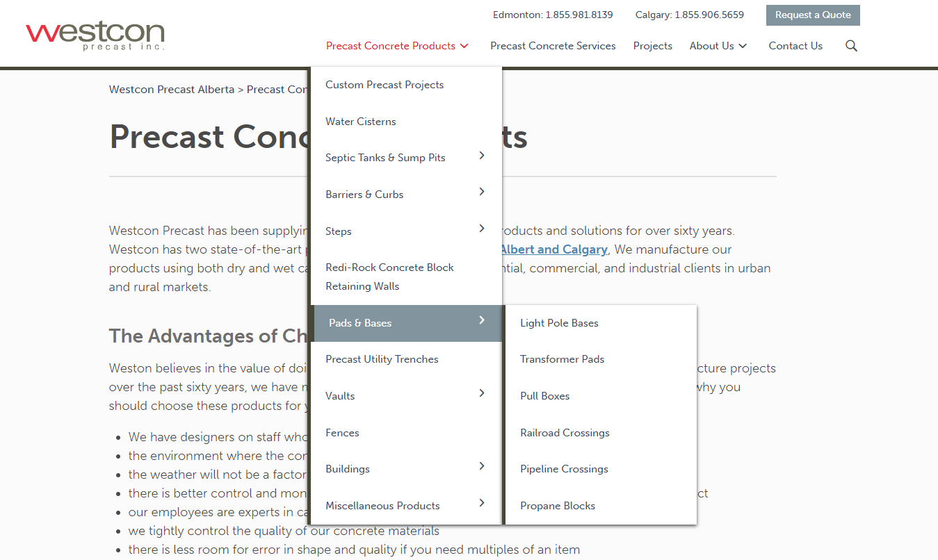Expand the About Us chevron
Viewport: 938px width, 560px height.
[743, 46]
